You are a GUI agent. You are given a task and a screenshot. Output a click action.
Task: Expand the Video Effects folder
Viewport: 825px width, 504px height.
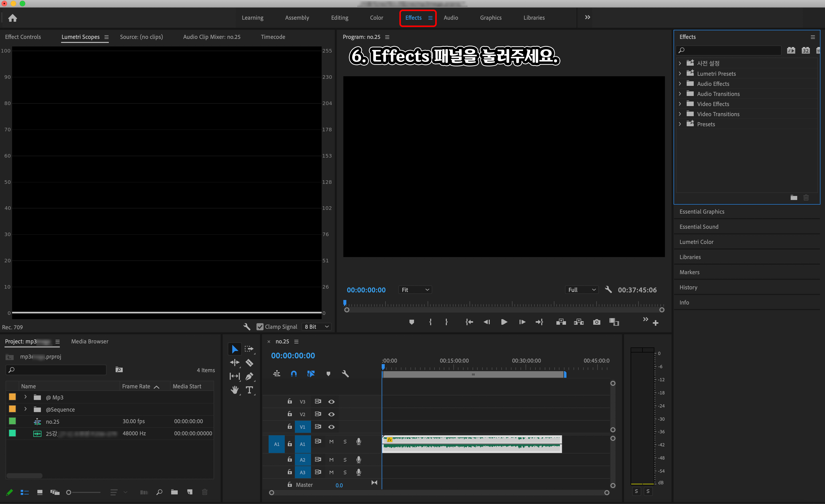click(680, 104)
